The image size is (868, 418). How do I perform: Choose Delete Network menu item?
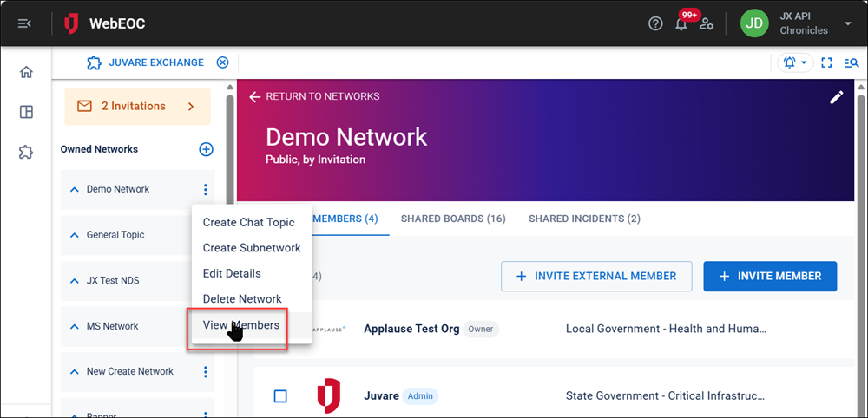pyautogui.click(x=252, y=298)
